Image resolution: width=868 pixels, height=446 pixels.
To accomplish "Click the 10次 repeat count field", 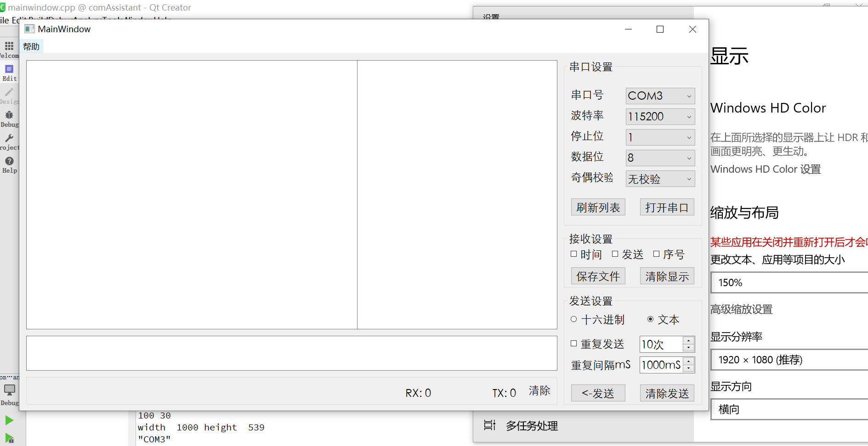I will tap(661, 344).
